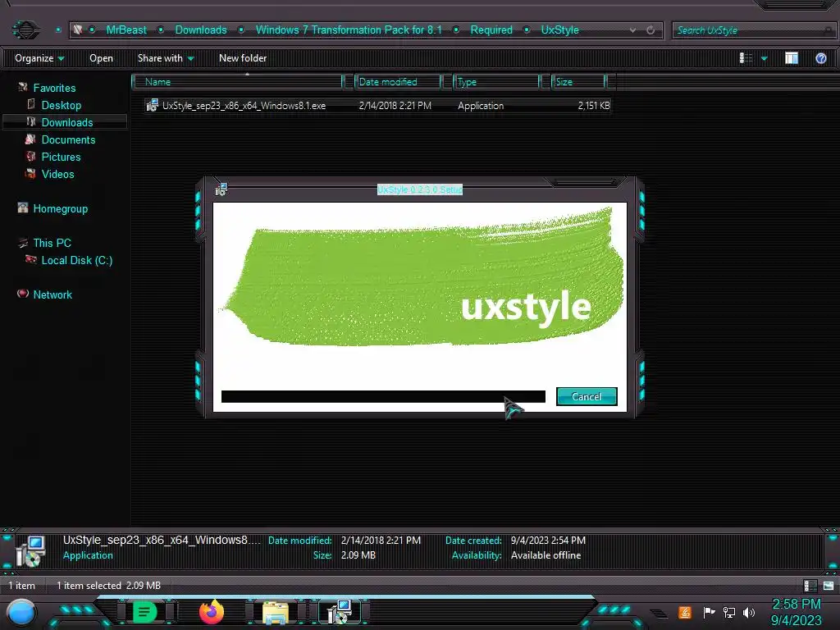Sort by Name column header
The height and width of the screenshot is (630, 840).
(x=238, y=82)
